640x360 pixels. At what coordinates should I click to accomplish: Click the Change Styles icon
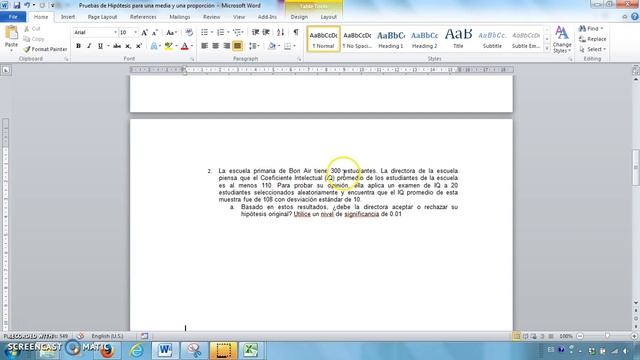562,39
